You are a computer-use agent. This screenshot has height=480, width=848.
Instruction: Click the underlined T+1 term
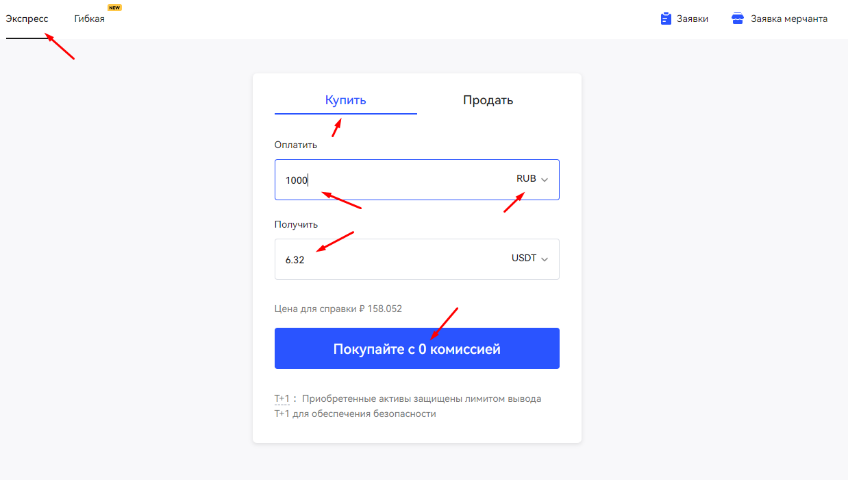[x=282, y=399]
